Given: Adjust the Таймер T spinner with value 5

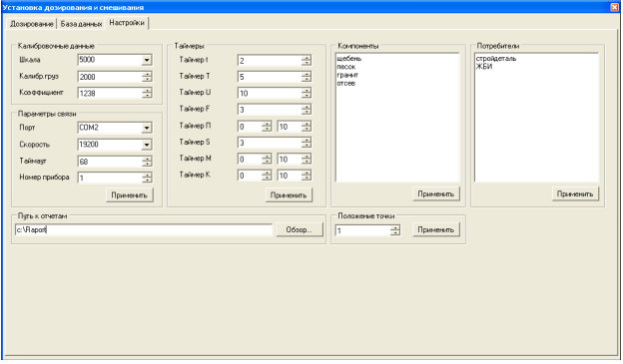Looking at the screenshot, I should click(307, 77).
